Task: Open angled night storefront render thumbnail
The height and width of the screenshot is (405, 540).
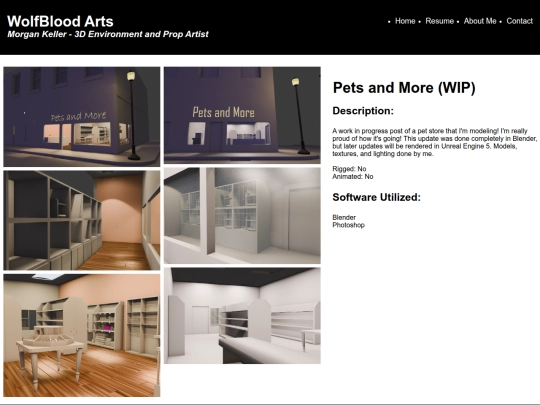Action: tap(82, 117)
